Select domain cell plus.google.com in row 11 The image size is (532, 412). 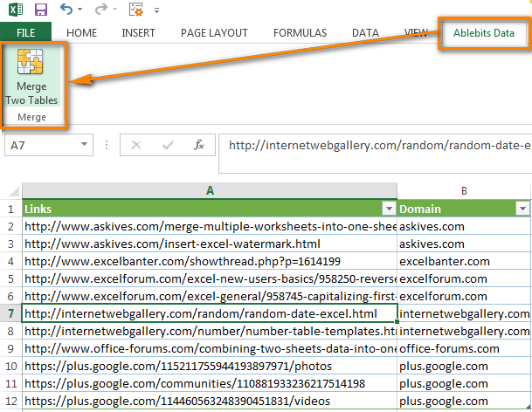click(x=464, y=383)
